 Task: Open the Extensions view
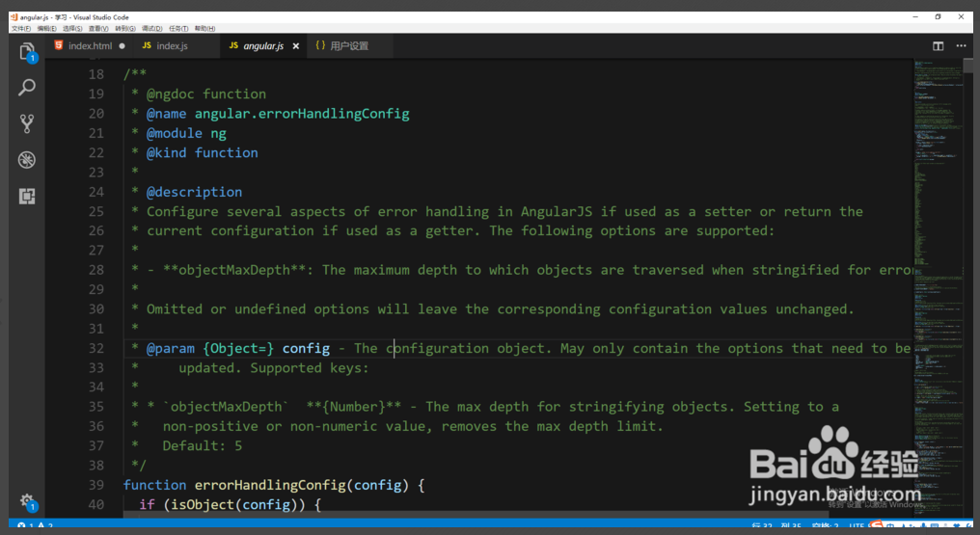pyautogui.click(x=27, y=196)
